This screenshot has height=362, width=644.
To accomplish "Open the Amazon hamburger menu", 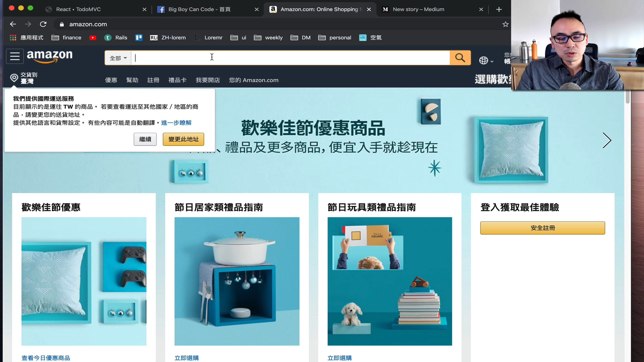I will point(15,56).
